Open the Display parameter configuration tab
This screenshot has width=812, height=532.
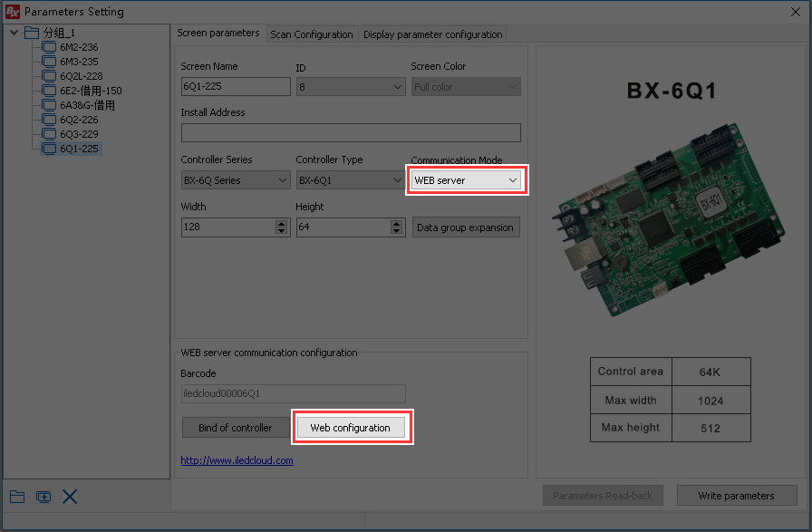tap(432, 34)
